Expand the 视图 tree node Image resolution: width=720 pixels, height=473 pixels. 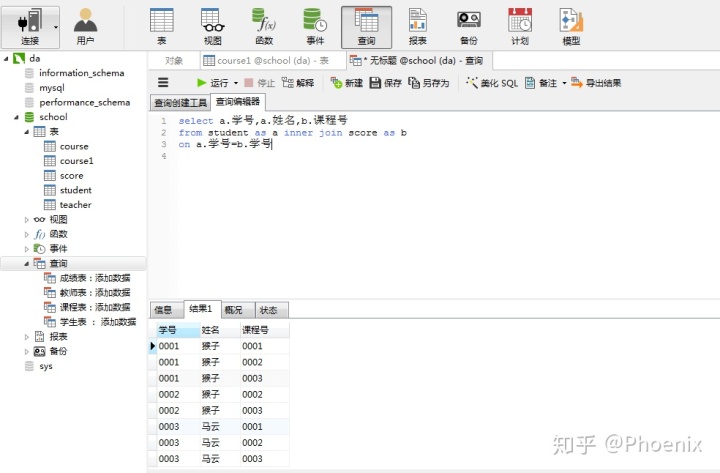pos(26,220)
